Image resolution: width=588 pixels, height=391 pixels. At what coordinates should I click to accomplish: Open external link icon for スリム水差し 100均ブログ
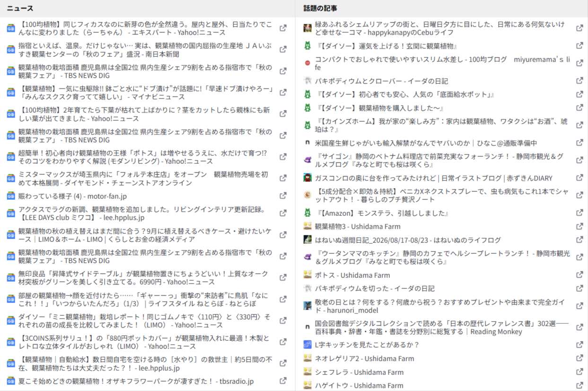579,63
